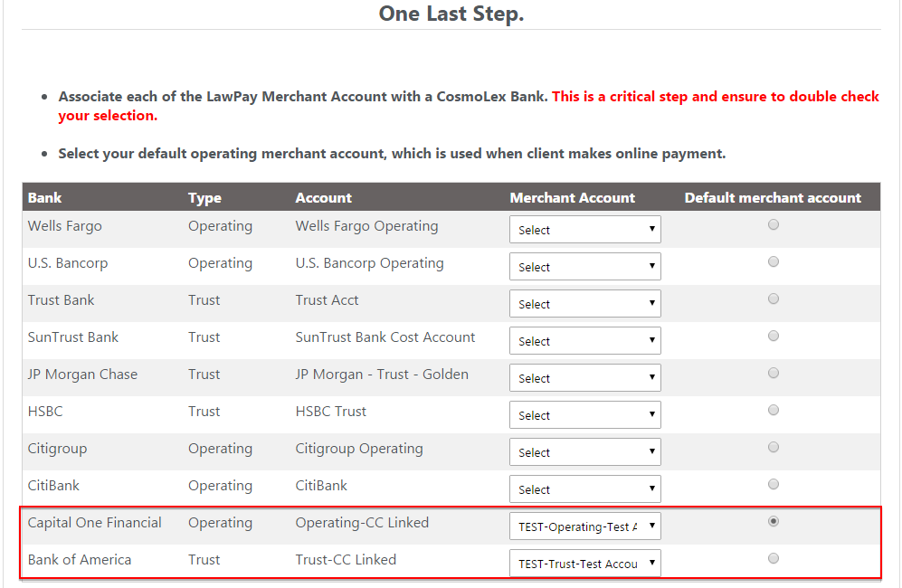Select default radio for Bank of America

pyautogui.click(x=774, y=558)
